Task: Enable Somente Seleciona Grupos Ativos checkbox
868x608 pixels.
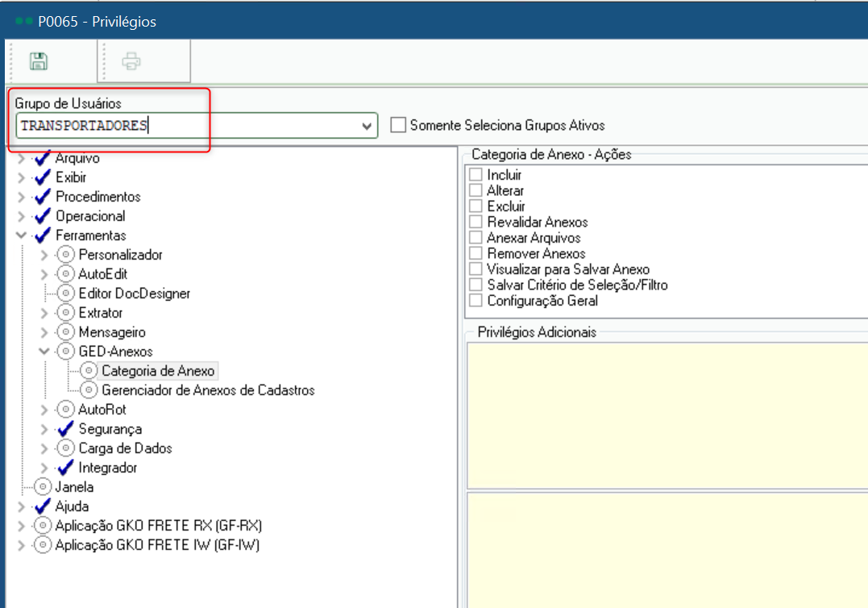Action: (x=398, y=125)
